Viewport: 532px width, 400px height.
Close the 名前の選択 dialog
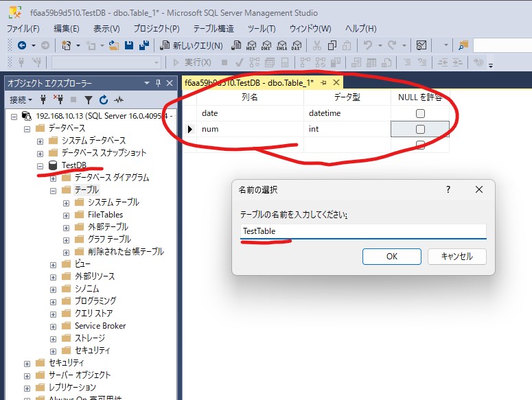[478, 189]
